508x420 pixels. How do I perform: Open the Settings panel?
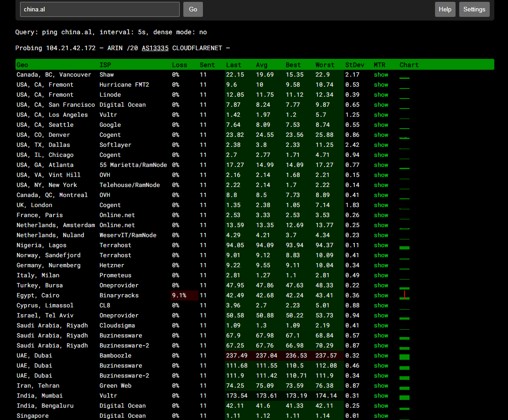click(x=474, y=9)
